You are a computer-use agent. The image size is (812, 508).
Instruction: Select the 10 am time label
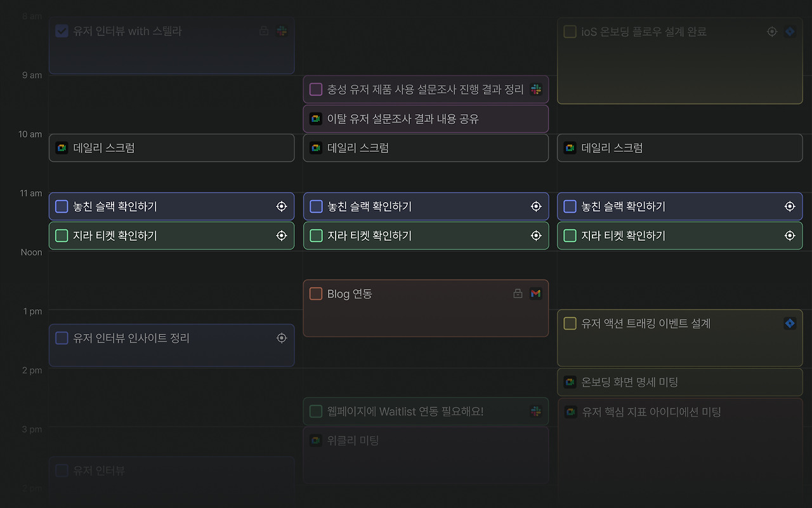point(30,134)
